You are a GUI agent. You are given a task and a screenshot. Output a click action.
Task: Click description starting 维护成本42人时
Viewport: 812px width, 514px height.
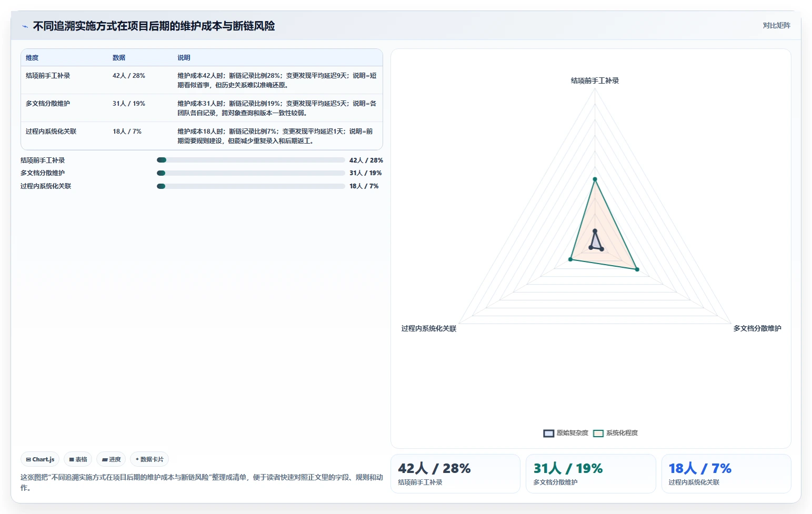(x=277, y=80)
